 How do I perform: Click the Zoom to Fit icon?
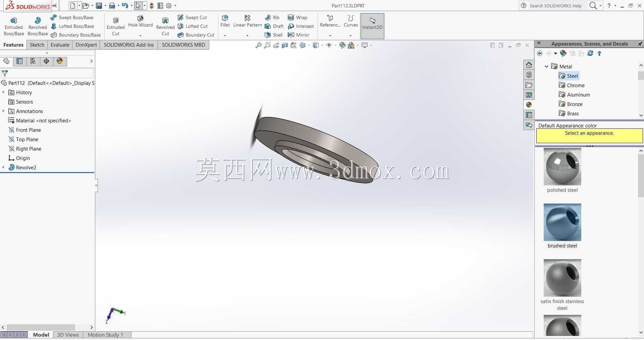(258, 45)
